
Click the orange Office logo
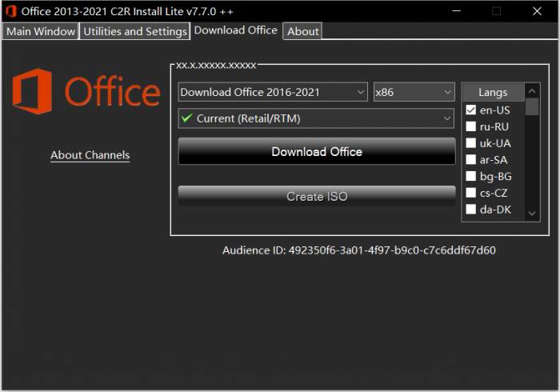(86, 92)
